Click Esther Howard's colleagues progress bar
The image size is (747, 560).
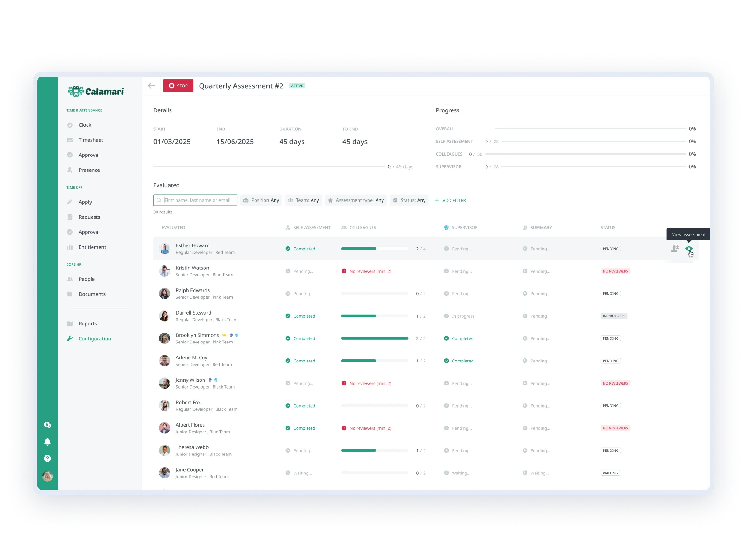374,249
